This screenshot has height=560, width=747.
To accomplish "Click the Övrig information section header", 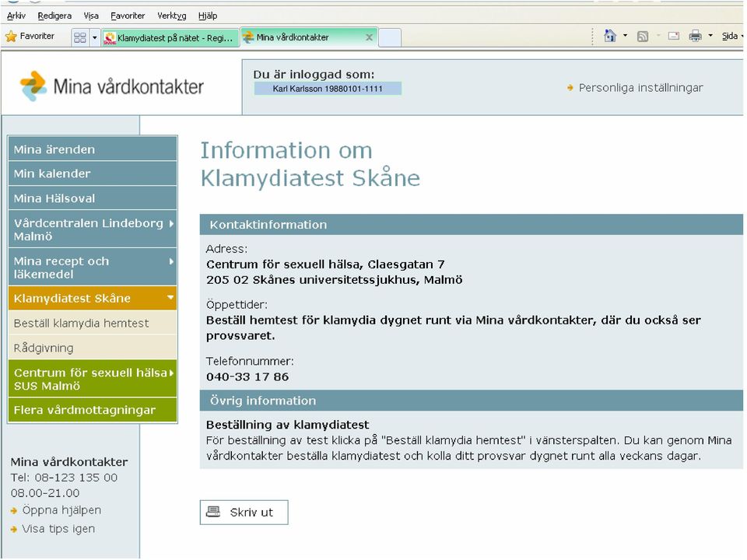I will 472,401.
